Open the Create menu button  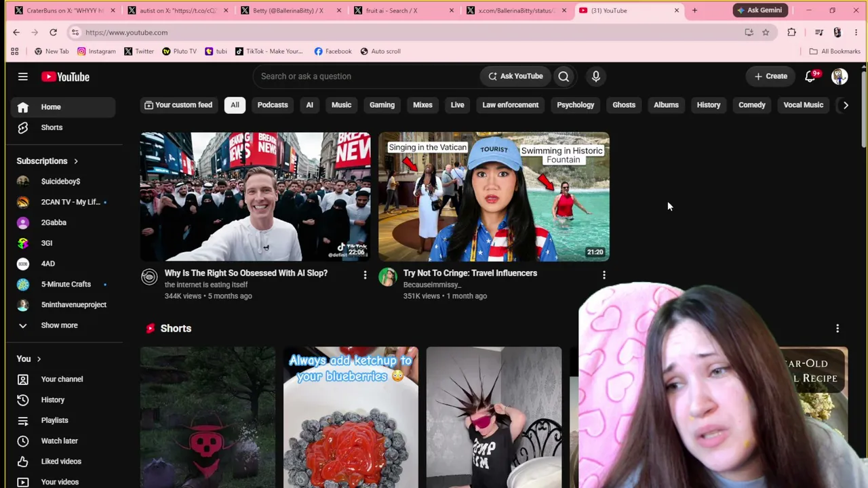tap(771, 77)
